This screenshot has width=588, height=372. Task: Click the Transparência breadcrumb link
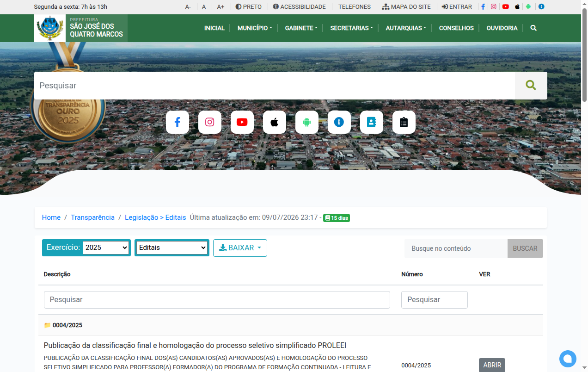(92, 217)
